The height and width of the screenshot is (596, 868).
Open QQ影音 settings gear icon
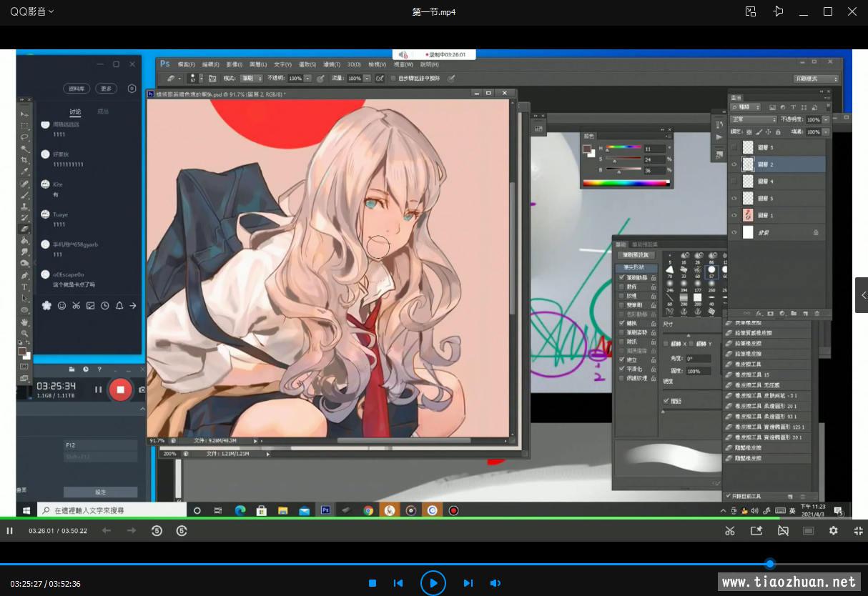[833, 530]
